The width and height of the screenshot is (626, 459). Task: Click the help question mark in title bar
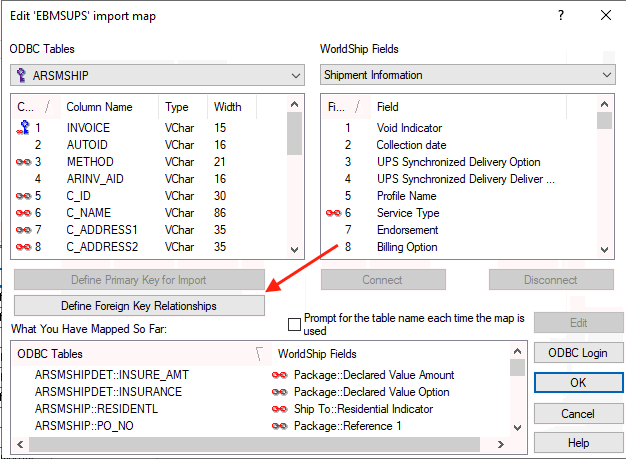[559, 16]
